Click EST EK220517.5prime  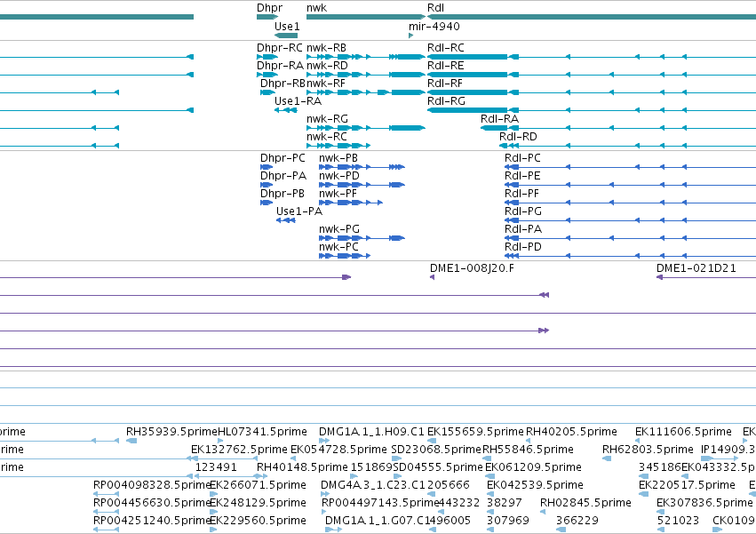click(687, 485)
